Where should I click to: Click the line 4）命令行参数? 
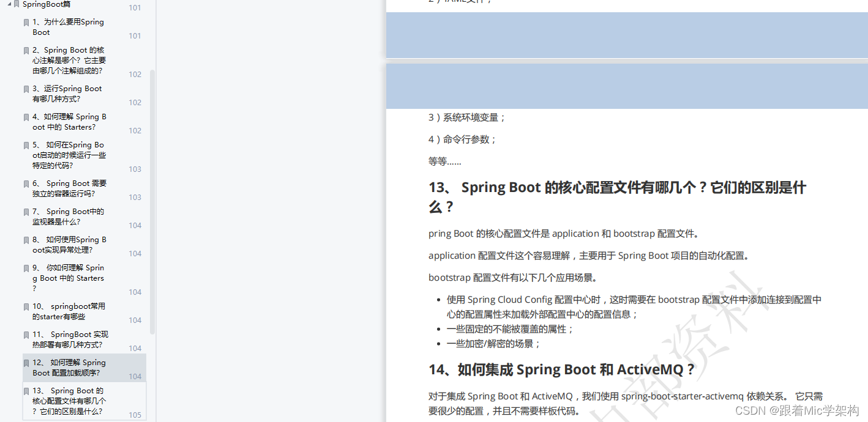[463, 139]
